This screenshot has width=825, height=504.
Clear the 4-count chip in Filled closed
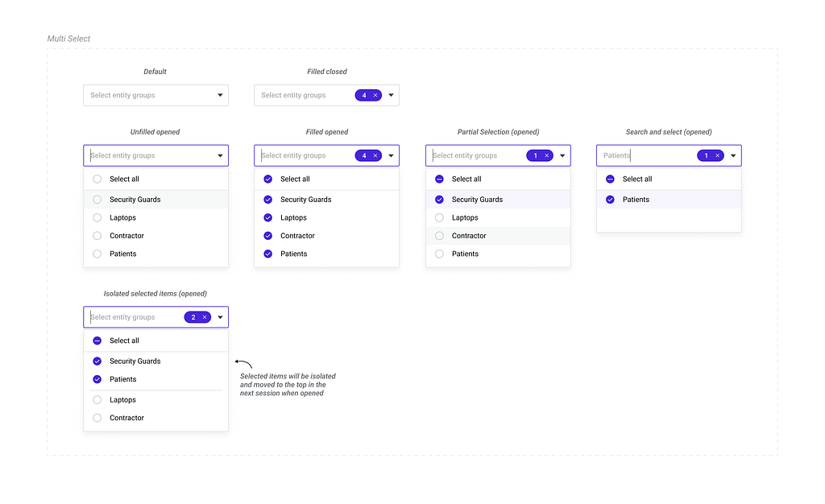point(375,95)
